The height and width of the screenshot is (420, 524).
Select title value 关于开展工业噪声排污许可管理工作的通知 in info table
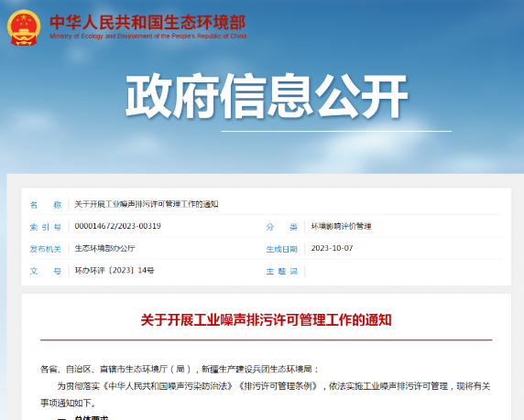click(147, 204)
